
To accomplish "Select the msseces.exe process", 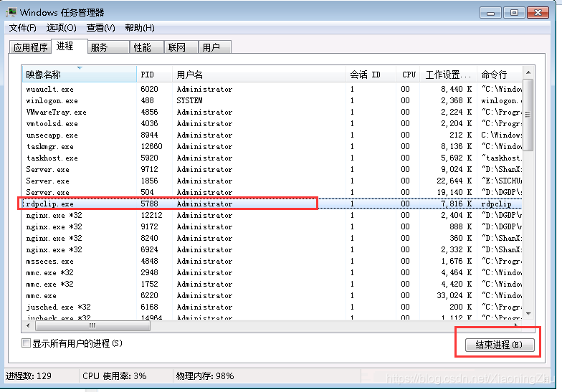I will (272, 261).
